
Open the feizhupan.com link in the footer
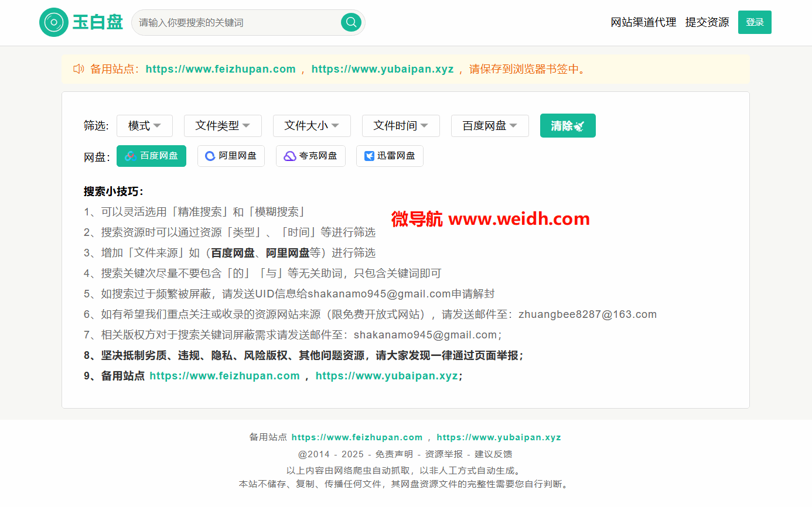pyautogui.click(x=357, y=437)
